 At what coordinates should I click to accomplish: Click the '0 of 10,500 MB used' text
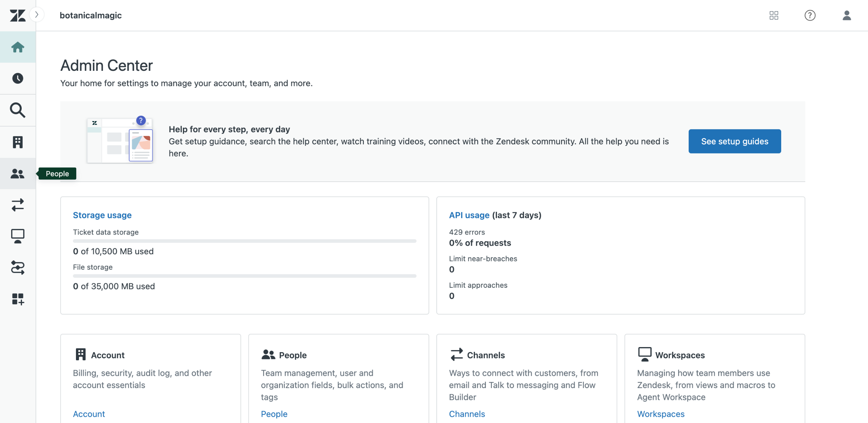pos(113,251)
